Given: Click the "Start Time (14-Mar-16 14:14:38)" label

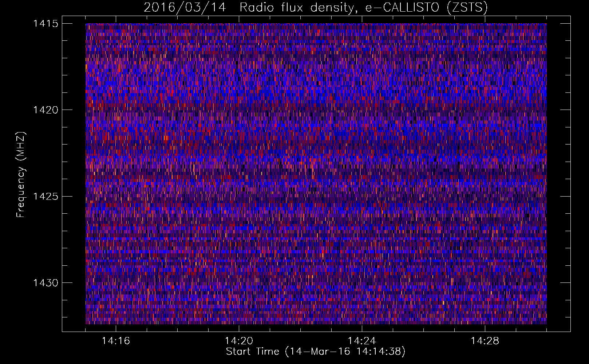Looking at the screenshot, I should tap(316, 352).
